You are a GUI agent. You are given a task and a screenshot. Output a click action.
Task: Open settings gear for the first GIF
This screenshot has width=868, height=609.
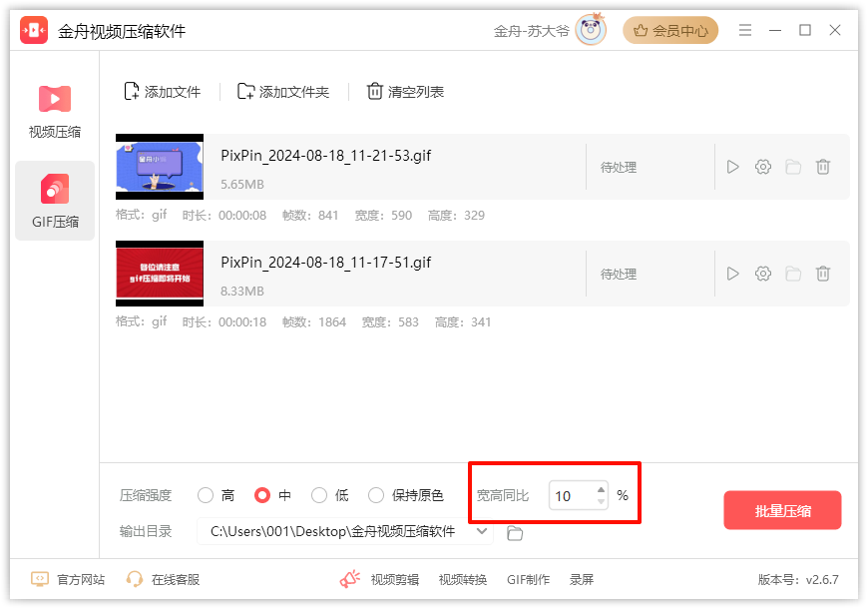[763, 167]
